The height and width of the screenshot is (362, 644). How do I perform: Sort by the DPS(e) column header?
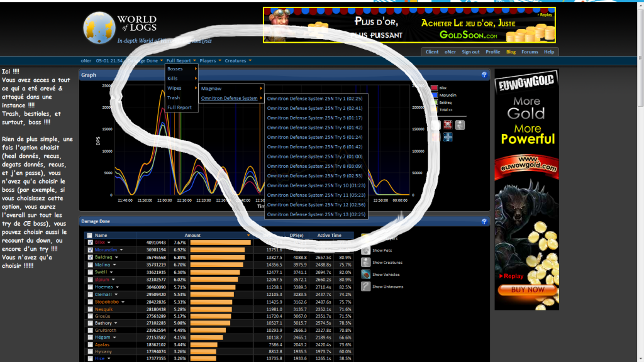[x=297, y=236]
